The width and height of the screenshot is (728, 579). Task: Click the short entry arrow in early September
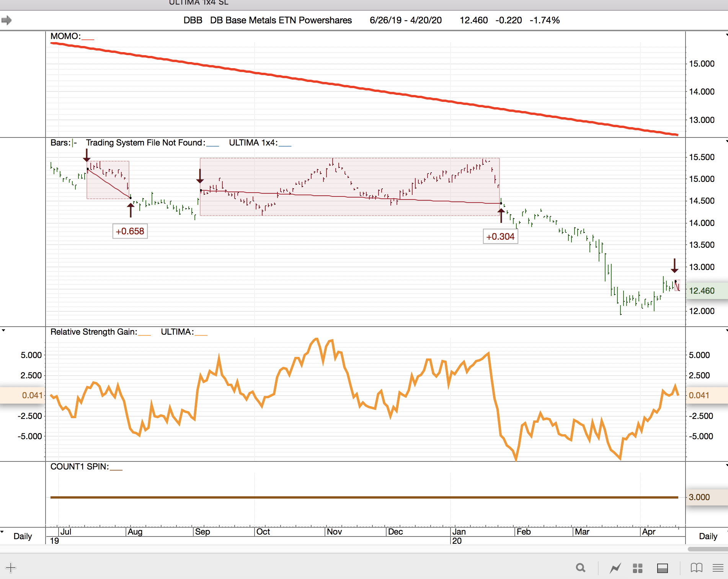click(200, 176)
